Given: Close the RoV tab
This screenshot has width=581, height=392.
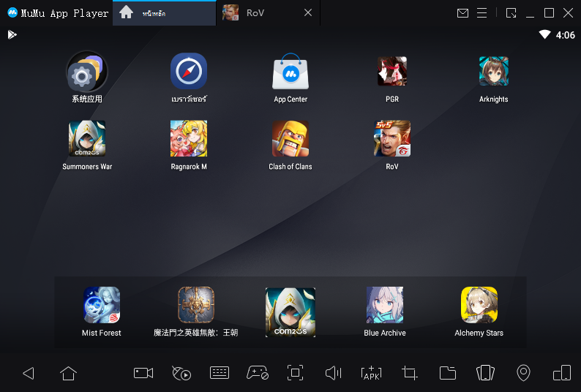Looking at the screenshot, I should tap(308, 12).
